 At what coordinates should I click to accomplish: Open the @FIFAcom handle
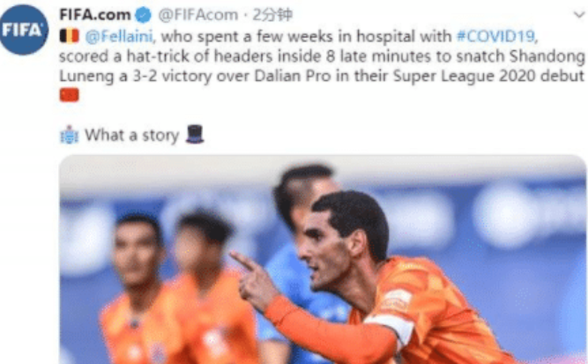198,15
